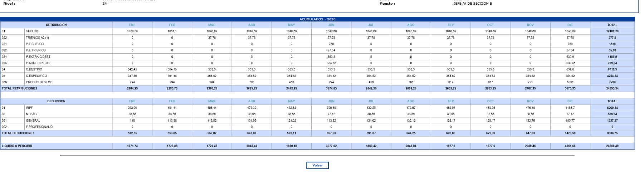Click the TOTAL RETRIBUCIONES row label
The height and width of the screenshot is (182, 644).
(x=19, y=88)
